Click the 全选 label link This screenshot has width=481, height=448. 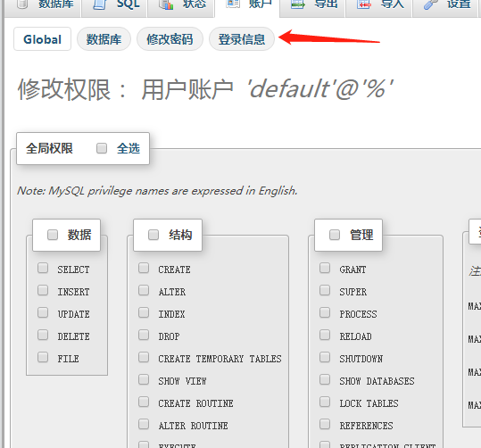click(x=129, y=148)
